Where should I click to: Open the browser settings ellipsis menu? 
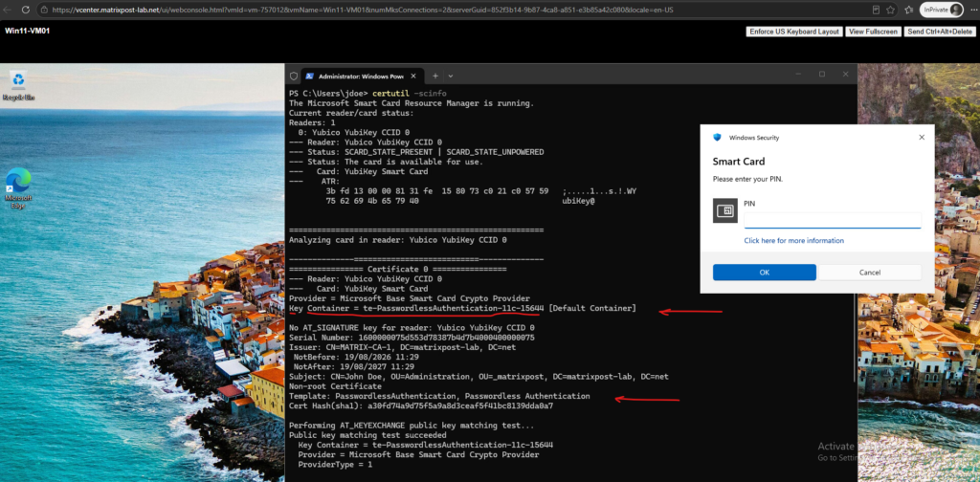972,10
